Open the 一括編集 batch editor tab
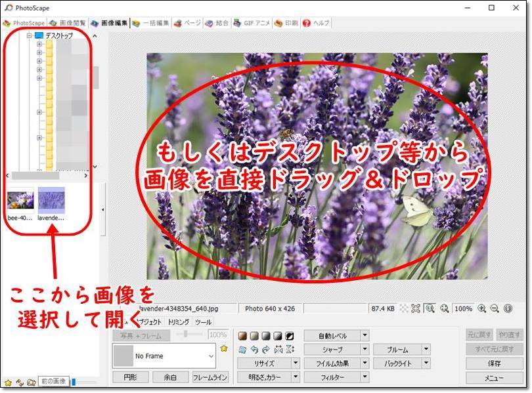 click(x=150, y=23)
